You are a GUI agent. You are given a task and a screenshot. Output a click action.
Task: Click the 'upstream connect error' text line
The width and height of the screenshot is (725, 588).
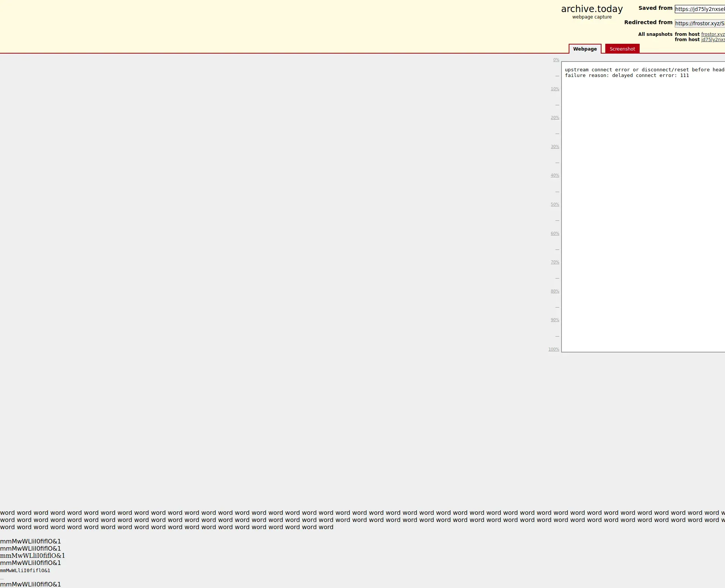coord(645,70)
